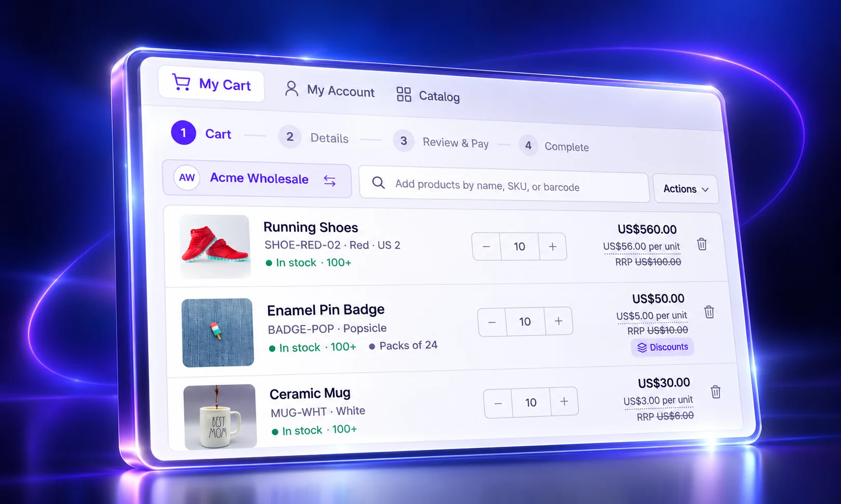The height and width of the screenshot is (504, 841).
Task: Click MUG-WHT · White SKU text
Action: click(x=318, y=412)
